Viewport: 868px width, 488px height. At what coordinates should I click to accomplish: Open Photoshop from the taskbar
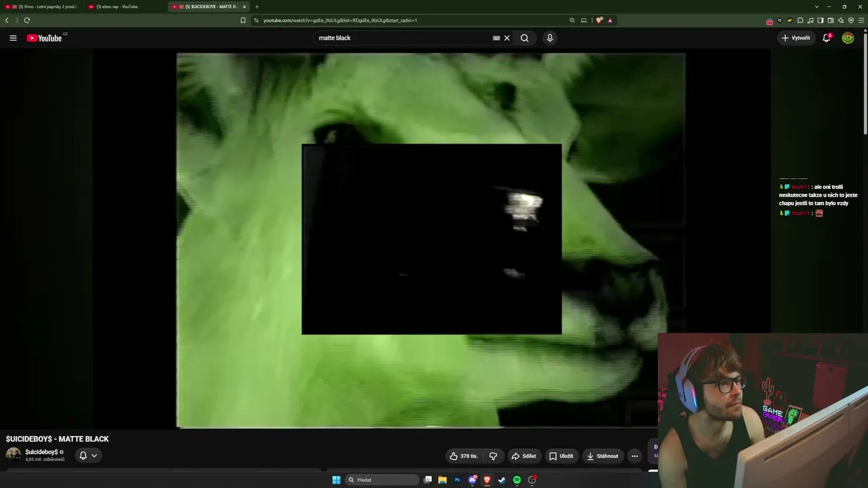[x=457, y=480]
